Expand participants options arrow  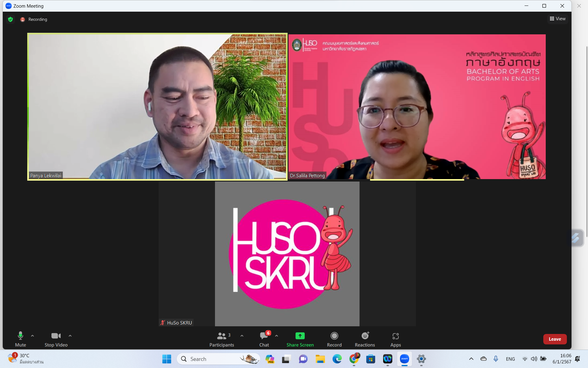242,336
